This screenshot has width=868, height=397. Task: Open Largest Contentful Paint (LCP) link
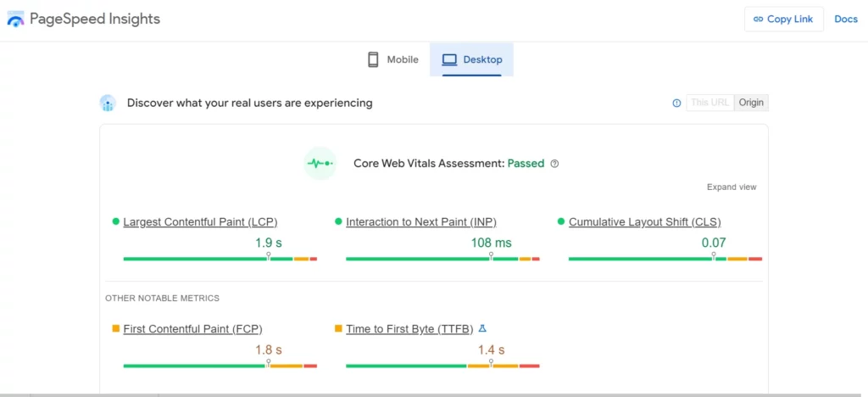(x=200, y=222)
